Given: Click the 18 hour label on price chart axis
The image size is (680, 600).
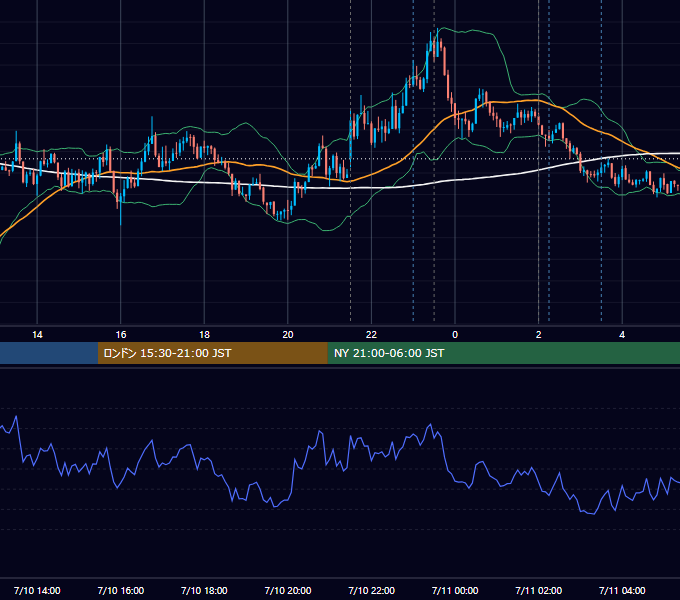Looking at the screenshot, I should pyautogui.click(x=204, y=335).
